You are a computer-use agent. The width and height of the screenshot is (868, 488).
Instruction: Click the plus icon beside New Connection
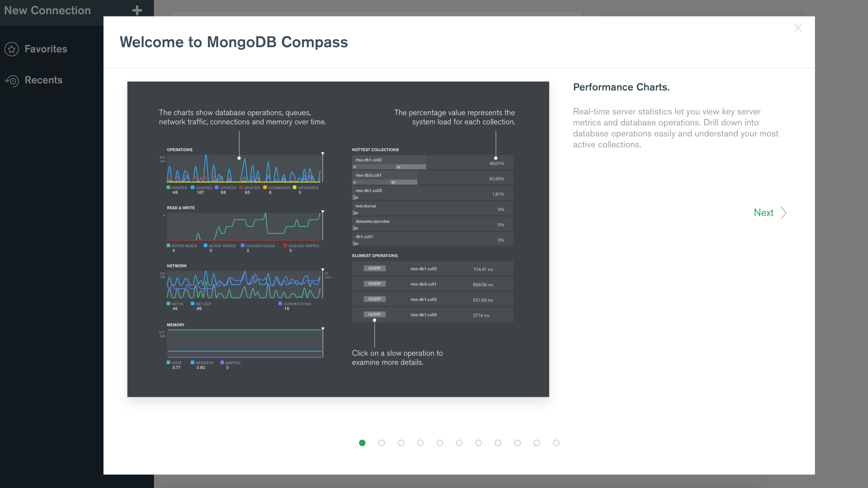click(x=137, y=10)
